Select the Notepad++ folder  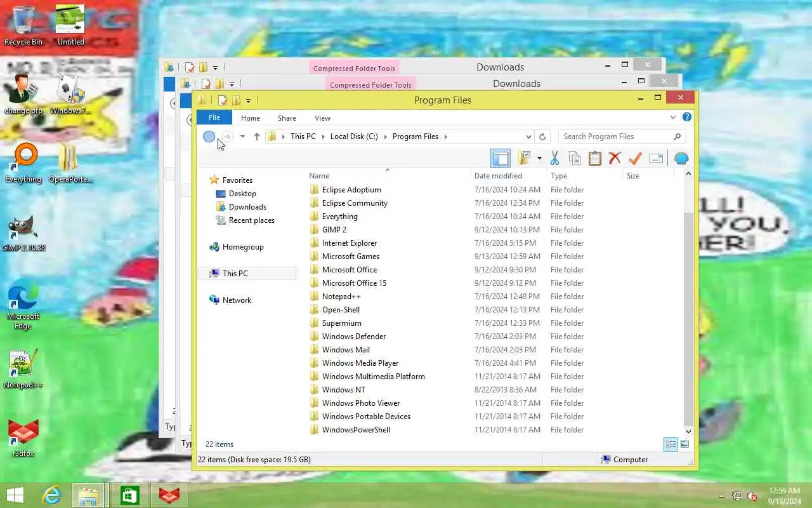click(341, 297)
